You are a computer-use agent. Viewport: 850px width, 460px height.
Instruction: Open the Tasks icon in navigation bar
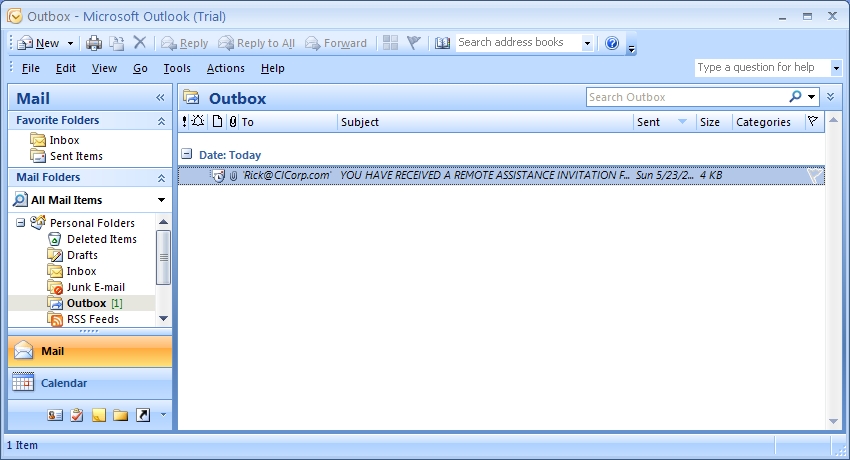(77, 415)
